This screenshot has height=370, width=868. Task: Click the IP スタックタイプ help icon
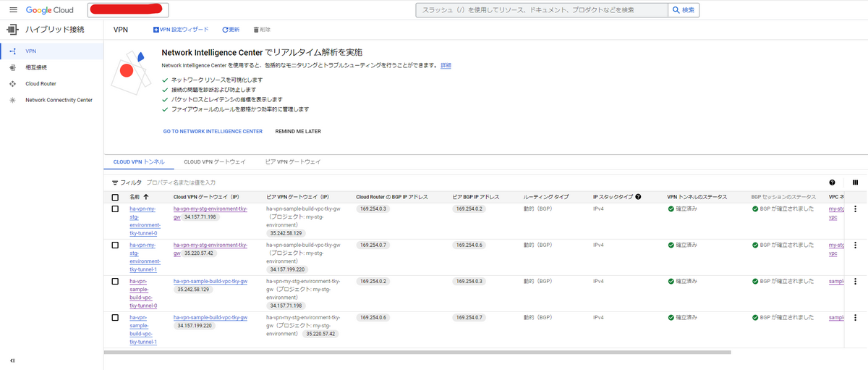tap(638, 197)
